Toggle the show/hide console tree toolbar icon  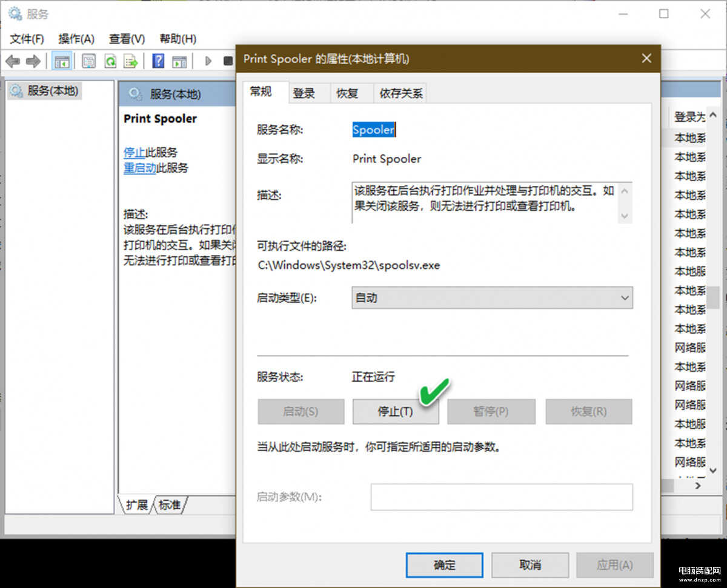pos(62,61)
